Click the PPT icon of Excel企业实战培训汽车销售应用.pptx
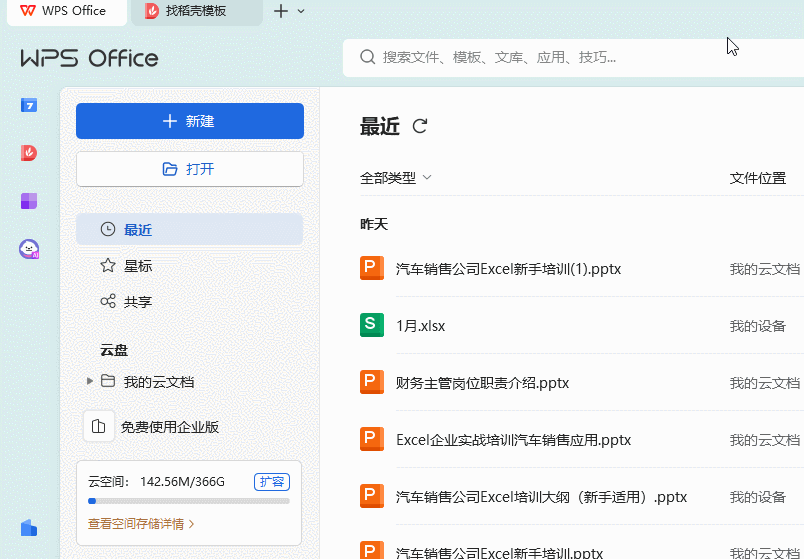 372,439
